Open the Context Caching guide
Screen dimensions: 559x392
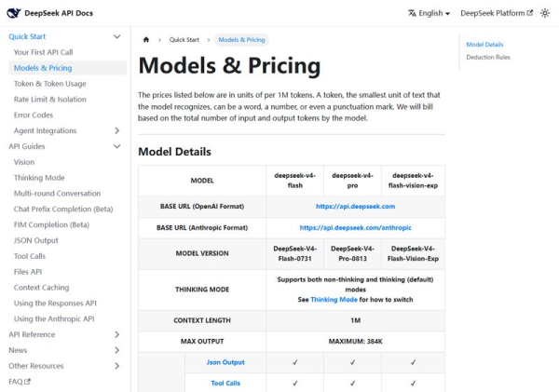[41, 288]
